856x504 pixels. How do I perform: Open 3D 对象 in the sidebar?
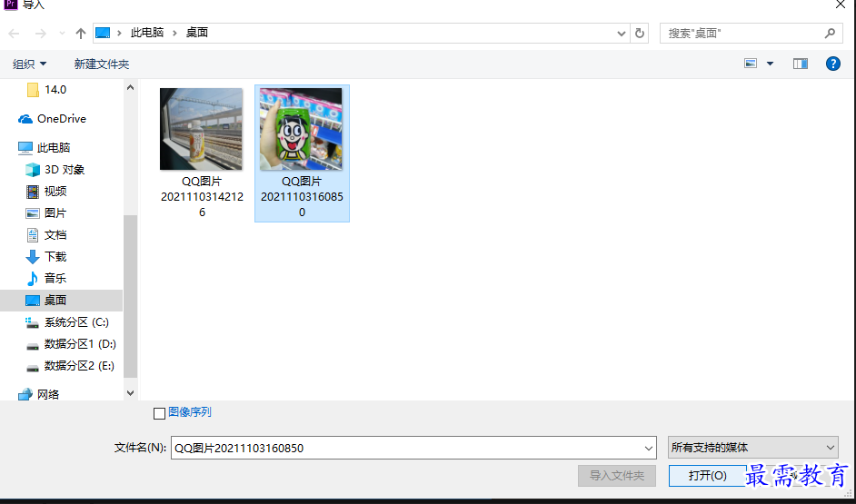click(55, 170)
